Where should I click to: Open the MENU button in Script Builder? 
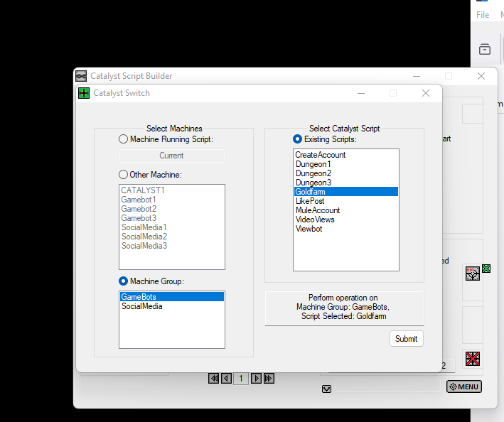point(464,386)
